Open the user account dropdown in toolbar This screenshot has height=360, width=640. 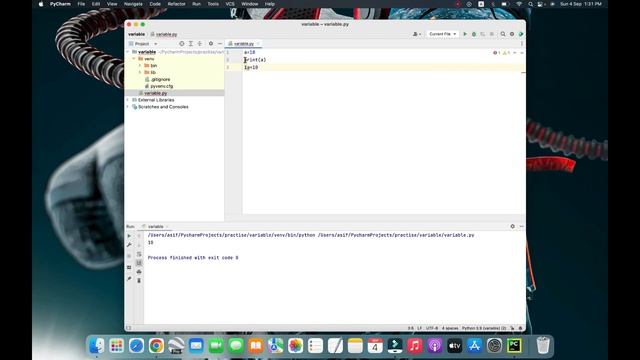click(x=417, y=34)
